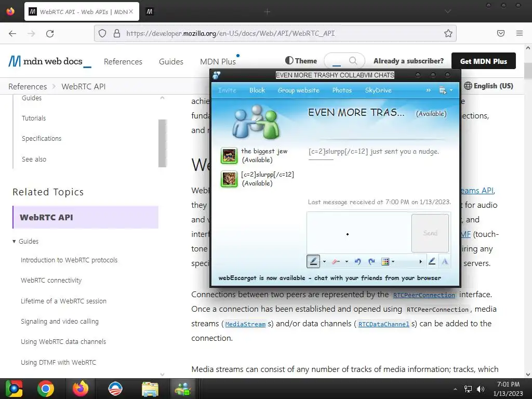
Task: Click the site lock icon
Action: pyautogui.click(x=117, y=33)
